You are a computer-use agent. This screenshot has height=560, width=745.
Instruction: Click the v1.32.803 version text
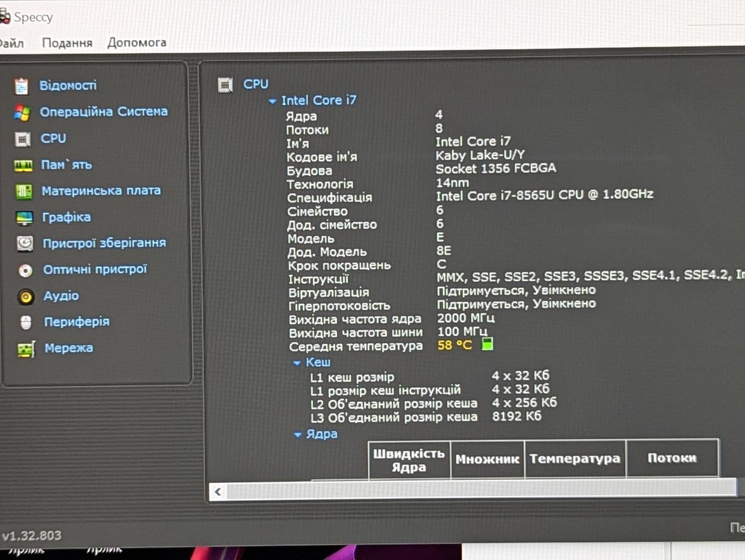(30, 536)
